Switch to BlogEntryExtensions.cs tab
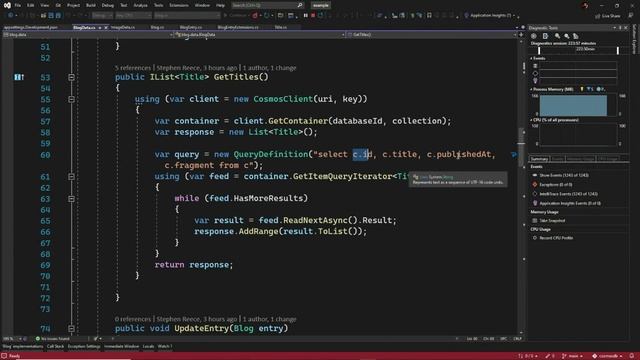This screenshot has width=640, height=360. [238, 27]
